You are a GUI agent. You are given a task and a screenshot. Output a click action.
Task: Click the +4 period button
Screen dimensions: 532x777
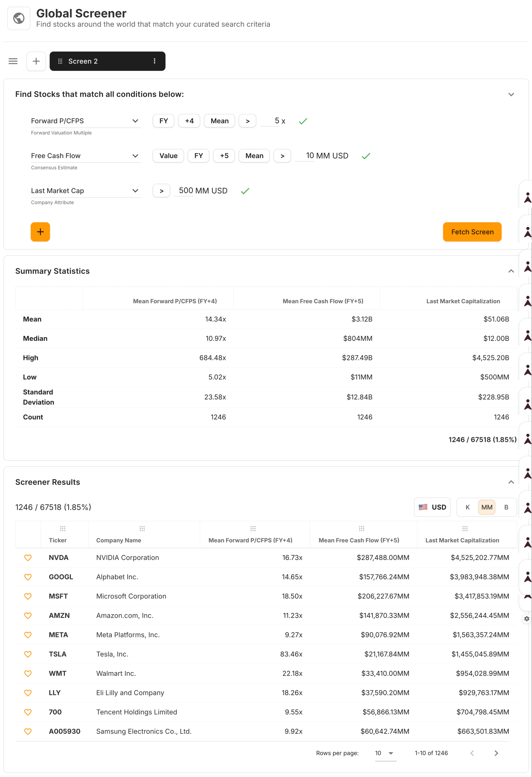click(189, 121)
